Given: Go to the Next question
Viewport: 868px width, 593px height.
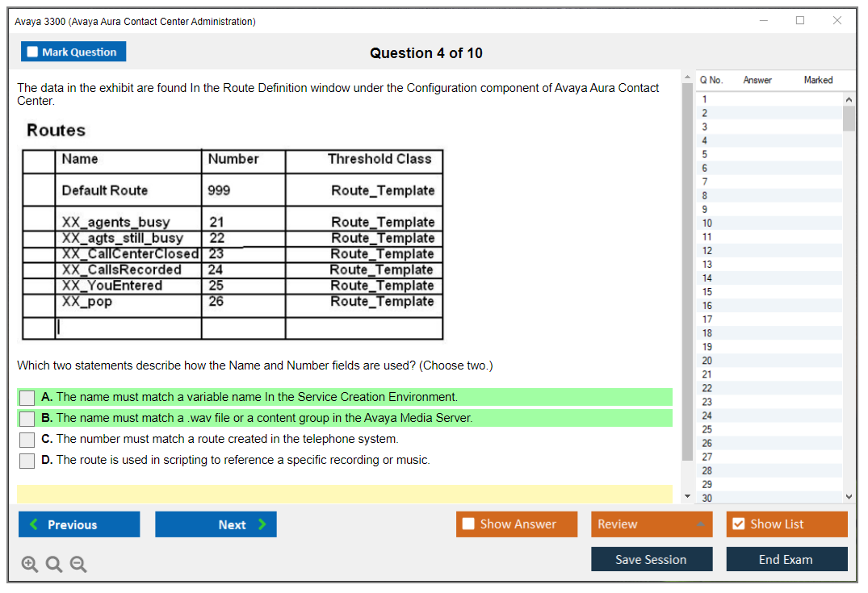Looking at the screenshot, I should click(216, 524).
